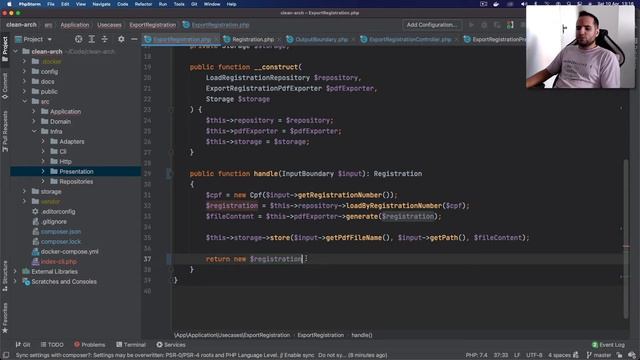Click the 4 spaces indent status item
This screenshot has height=360, width=640.
(x=560, y=355)
